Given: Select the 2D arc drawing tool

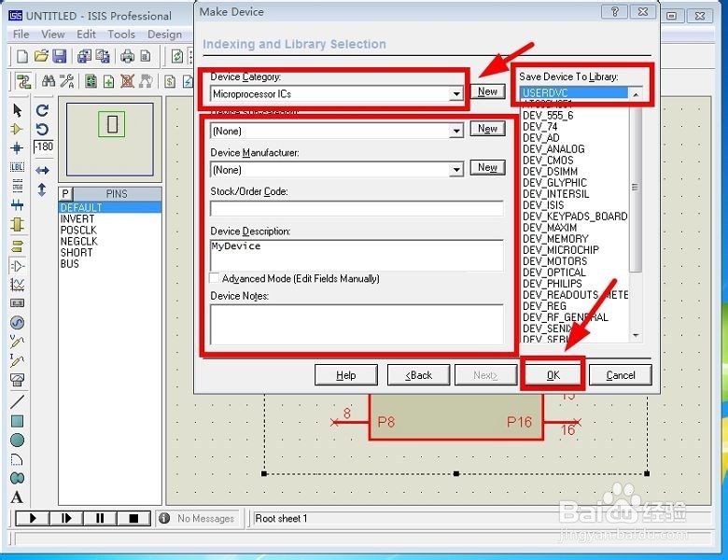Looking at the screenshot, I should coord(17,459).
